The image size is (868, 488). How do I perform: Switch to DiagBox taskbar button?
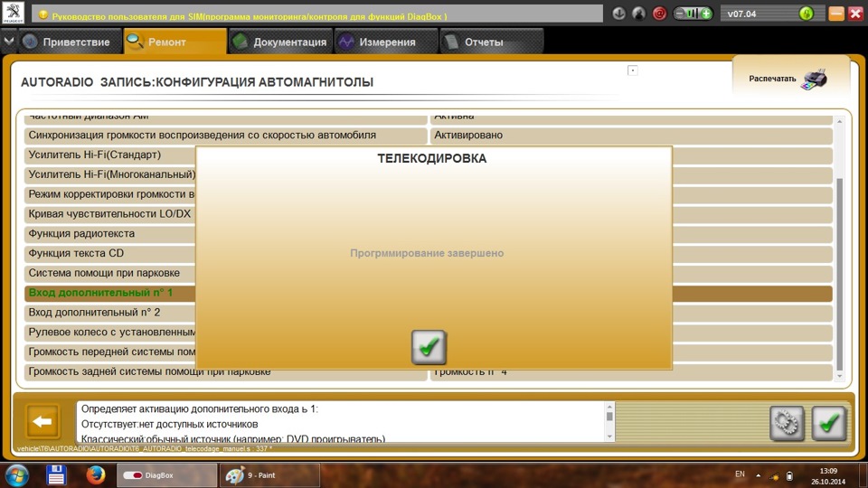[166, 475]
